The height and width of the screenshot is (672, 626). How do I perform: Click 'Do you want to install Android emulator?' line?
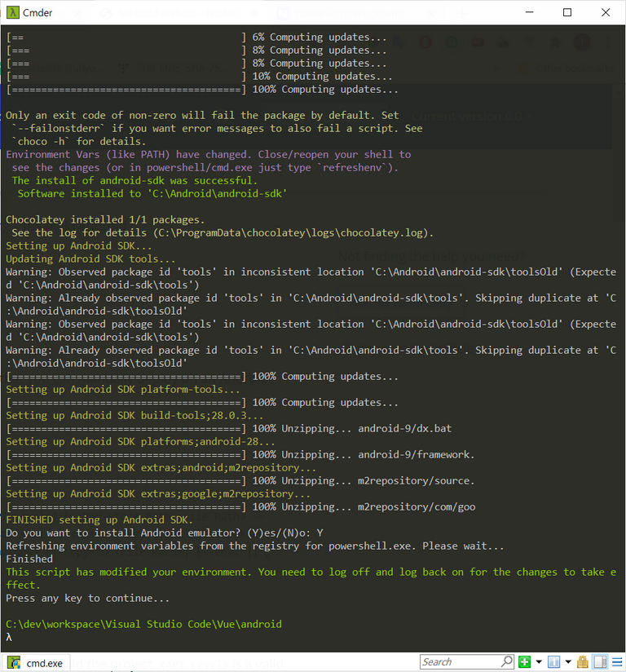click(x=165, y=533)
